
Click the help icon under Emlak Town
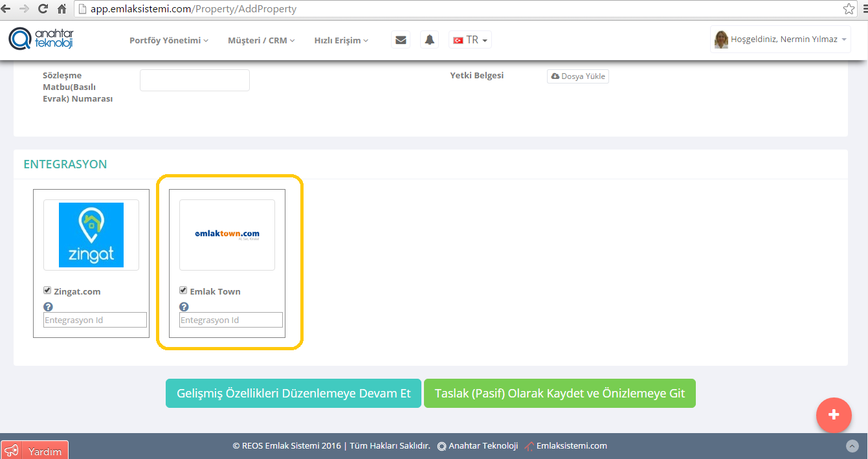[184, 307]
